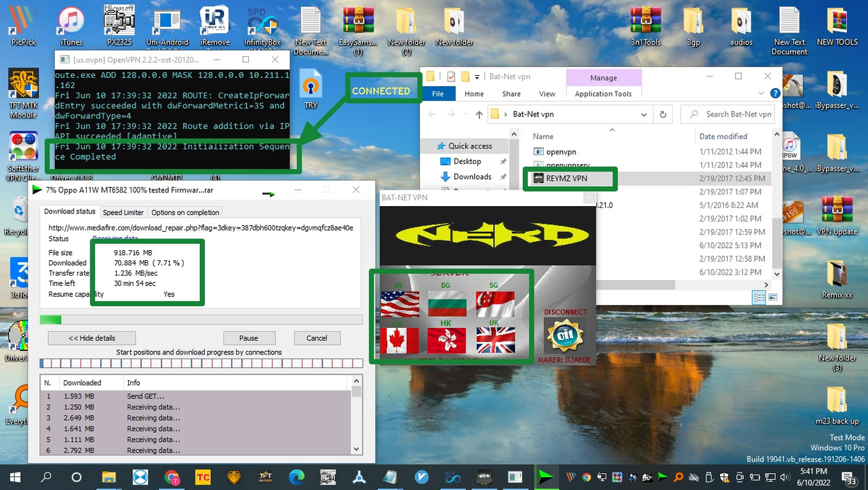The height and width of the screenshot is (490, 868).
Task: Switch to details view in Explorer
Action: coord(759,297)
